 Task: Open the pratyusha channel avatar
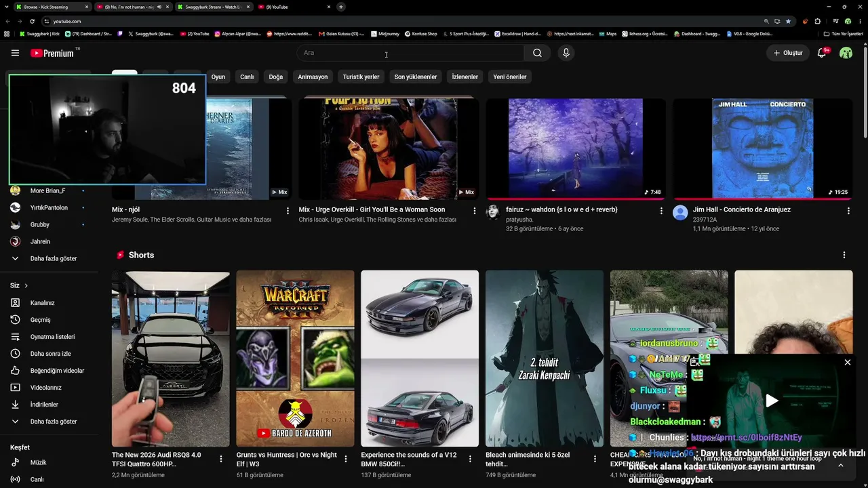[x=493, y=213]
